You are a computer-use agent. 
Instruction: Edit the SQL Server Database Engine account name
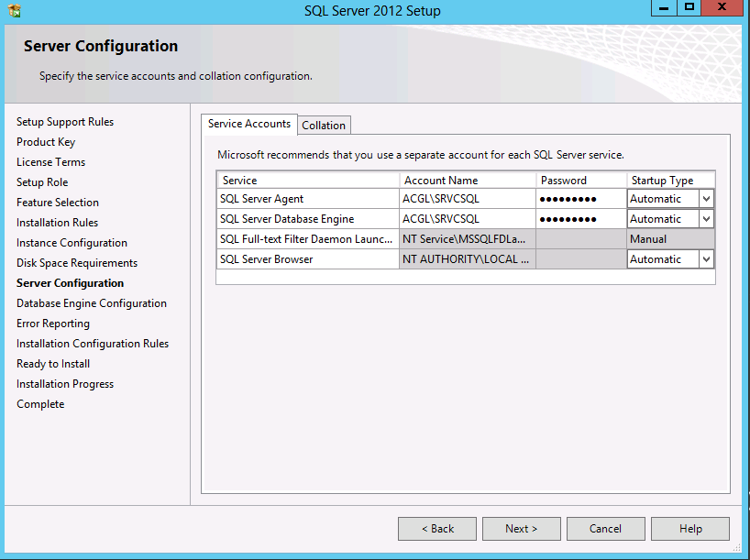click(468, 218)
